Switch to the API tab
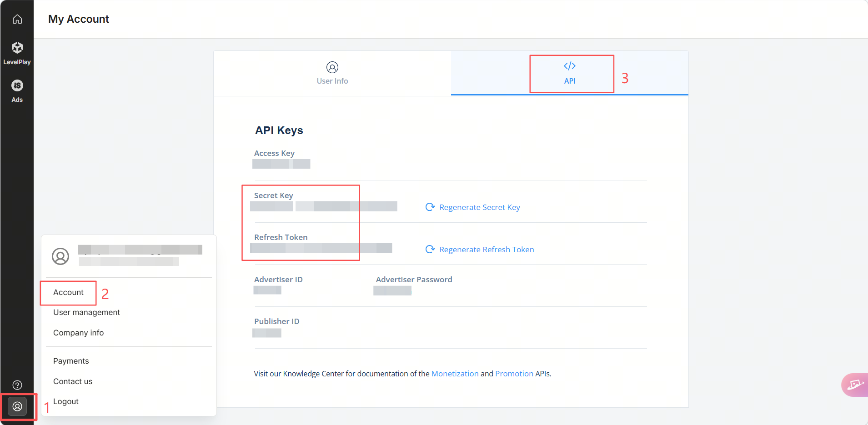 coord(570,73)
